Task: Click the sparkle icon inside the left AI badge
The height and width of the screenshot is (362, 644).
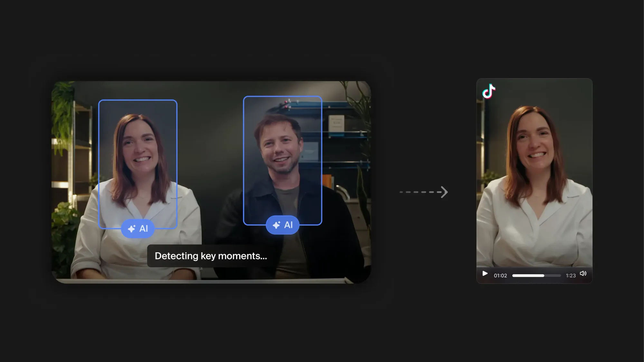Action: pyautogui.click(x=132, y=228)
